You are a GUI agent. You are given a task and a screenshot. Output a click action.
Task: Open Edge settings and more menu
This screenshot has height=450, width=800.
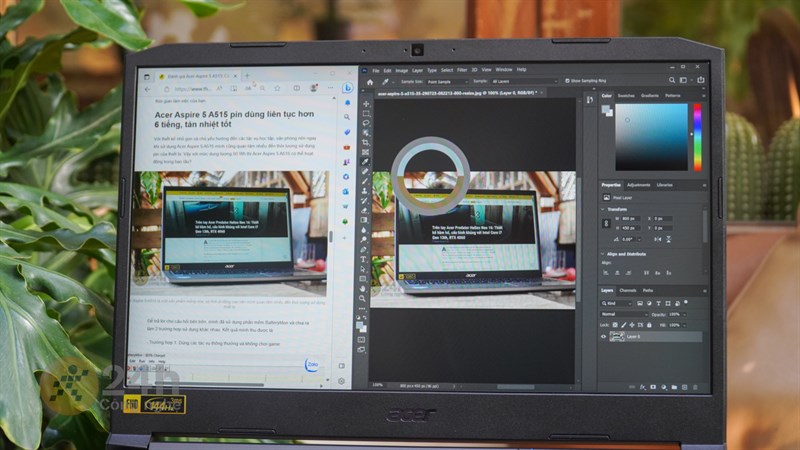(331, 88)
